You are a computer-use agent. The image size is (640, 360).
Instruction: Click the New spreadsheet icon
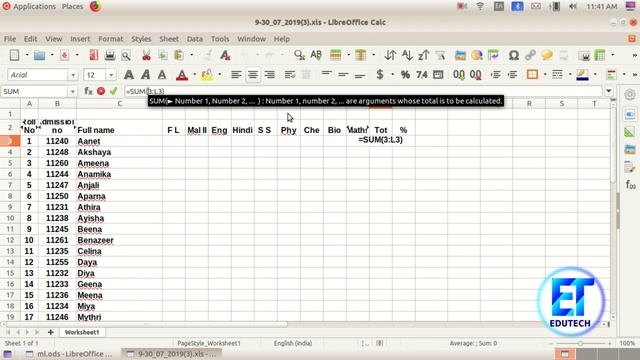coord(14,55)
